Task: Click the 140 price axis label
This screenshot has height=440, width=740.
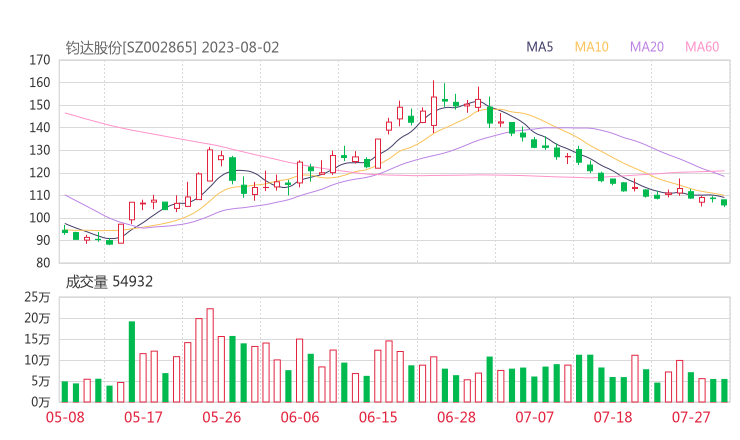Action: (x=40, y=127)
